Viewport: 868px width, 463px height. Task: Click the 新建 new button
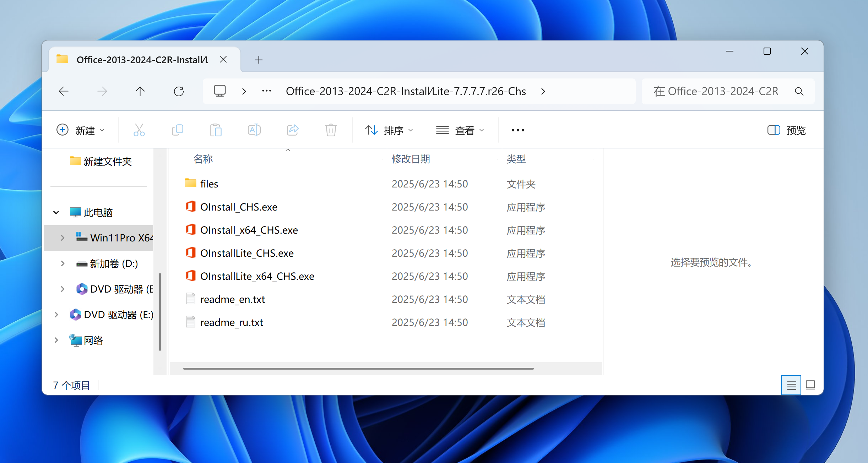[x=81, y=130]
